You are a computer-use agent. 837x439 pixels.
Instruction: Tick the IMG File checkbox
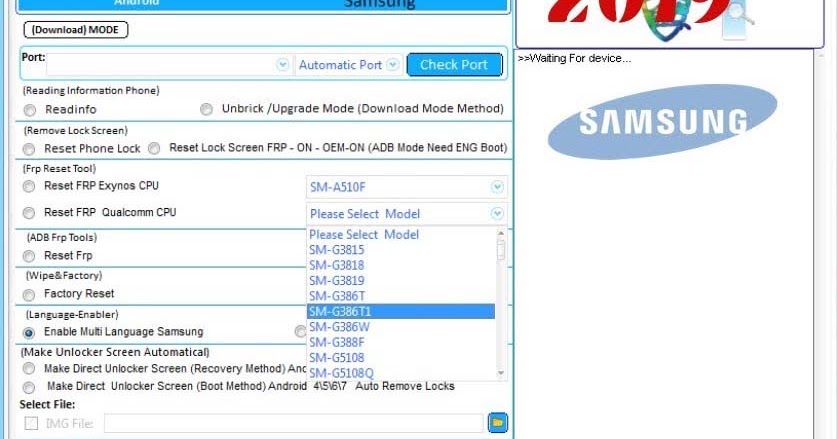click(31, 424)
